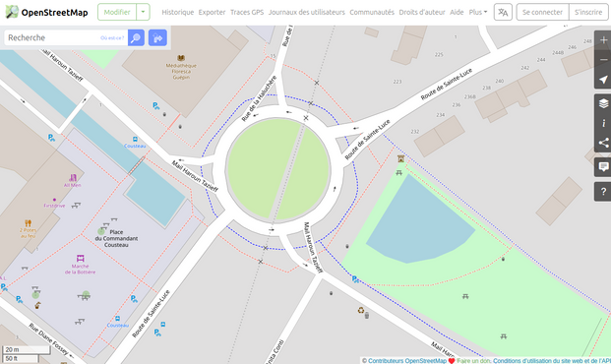Viewport: 611px width, 364px height.
Task: Open Droits d'auteur page
Action: pyautogui.click(x=422, y=12)
